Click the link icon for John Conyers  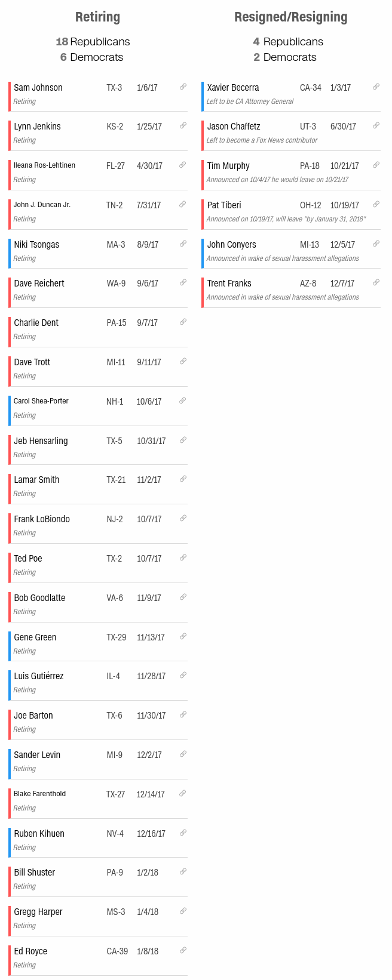376,244
